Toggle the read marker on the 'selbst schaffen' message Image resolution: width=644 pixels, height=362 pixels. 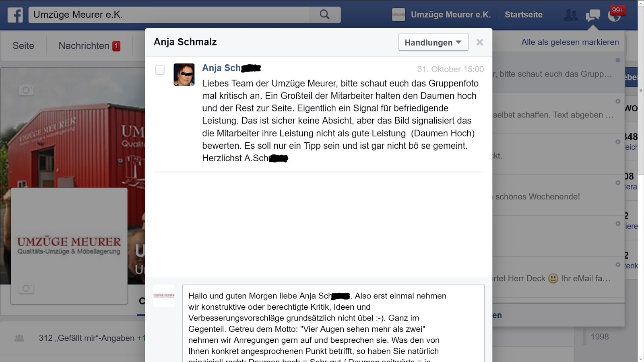point(618,101)
